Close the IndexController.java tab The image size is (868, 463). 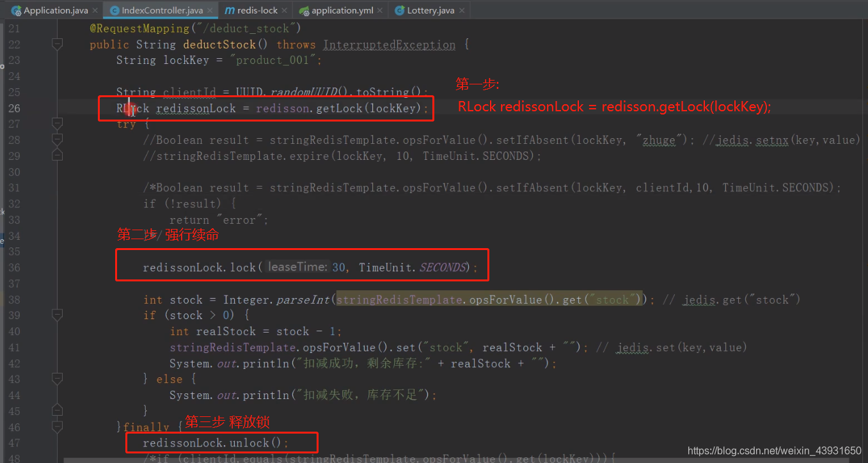(209, 10)
